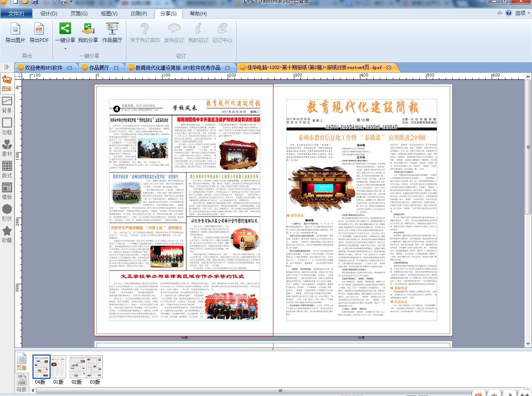Select the 母版 master pages panel tab
The image size is (532, 396).
point(21,383)
